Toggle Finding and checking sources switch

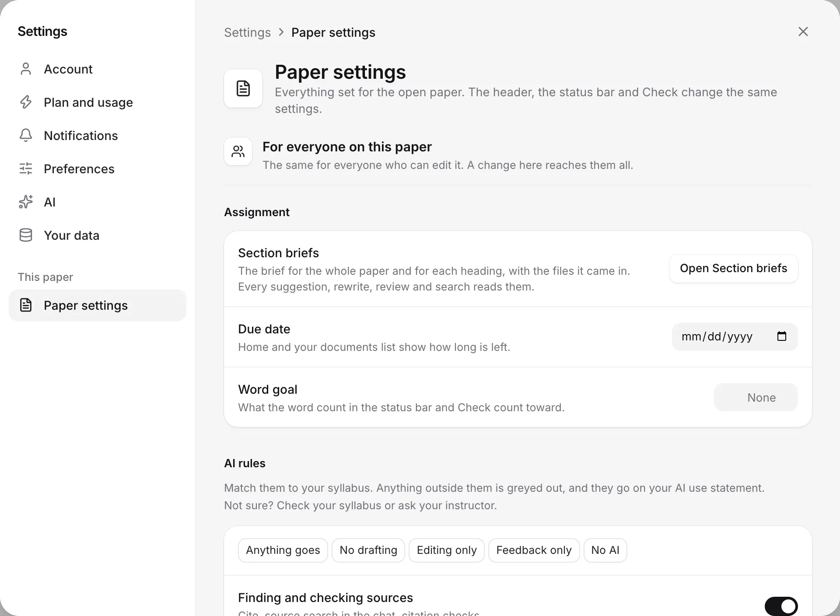(x=781, y=606)
